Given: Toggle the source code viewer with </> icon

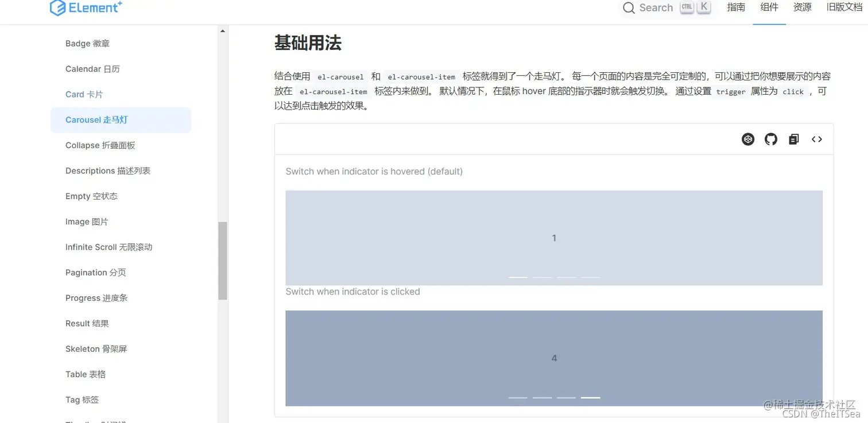Looking at the screenshot, I should pos(816,139).
